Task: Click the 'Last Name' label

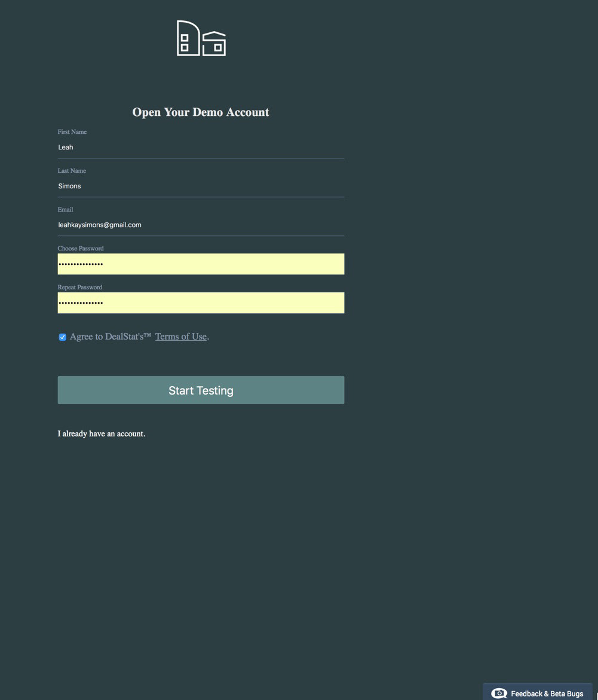Action: point(72,170)
